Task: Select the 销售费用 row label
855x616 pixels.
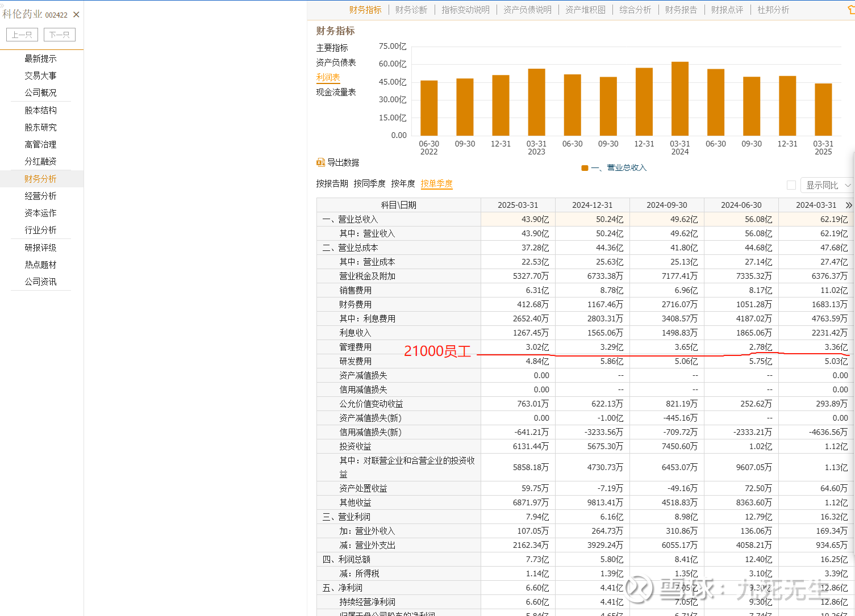Action: (x=355, y=290)
